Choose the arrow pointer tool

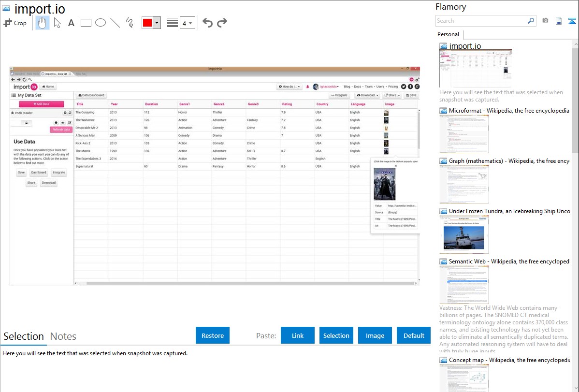pos(57,23)
